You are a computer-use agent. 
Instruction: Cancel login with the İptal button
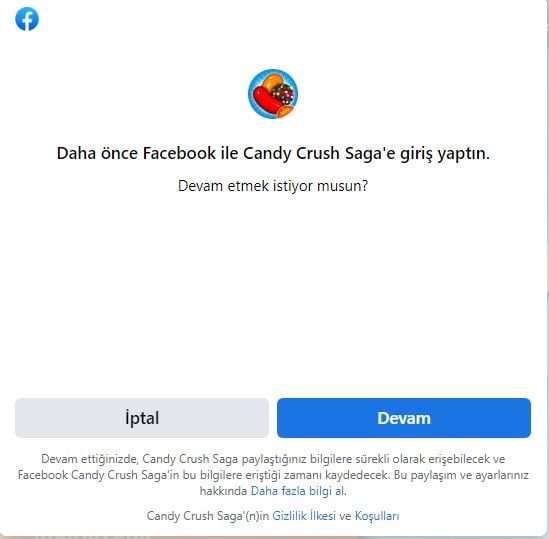click(142, 418)
